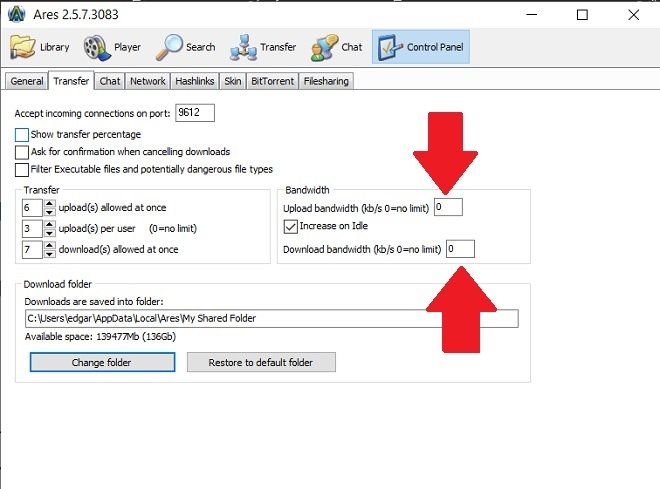Switch to the Skin tab
Image resolution: width=660 pixels, height=489 pixels.
(x=232, y=81)
